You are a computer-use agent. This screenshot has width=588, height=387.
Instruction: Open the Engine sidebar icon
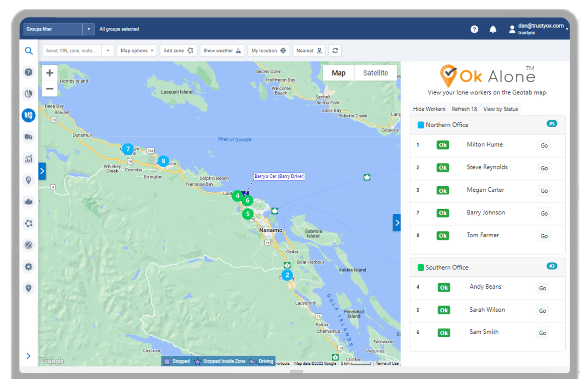29,202
